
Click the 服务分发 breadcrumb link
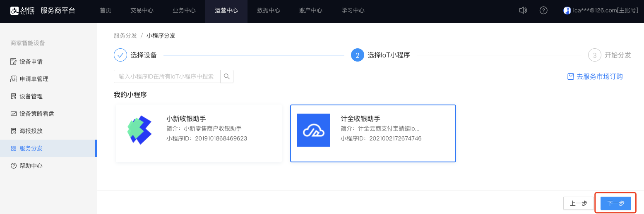pos(125,36)
